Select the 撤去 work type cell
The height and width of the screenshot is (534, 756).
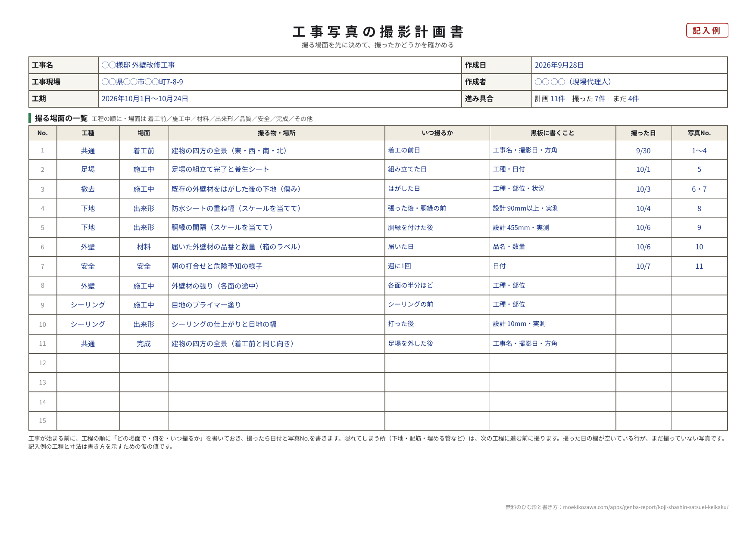(88, 189)
